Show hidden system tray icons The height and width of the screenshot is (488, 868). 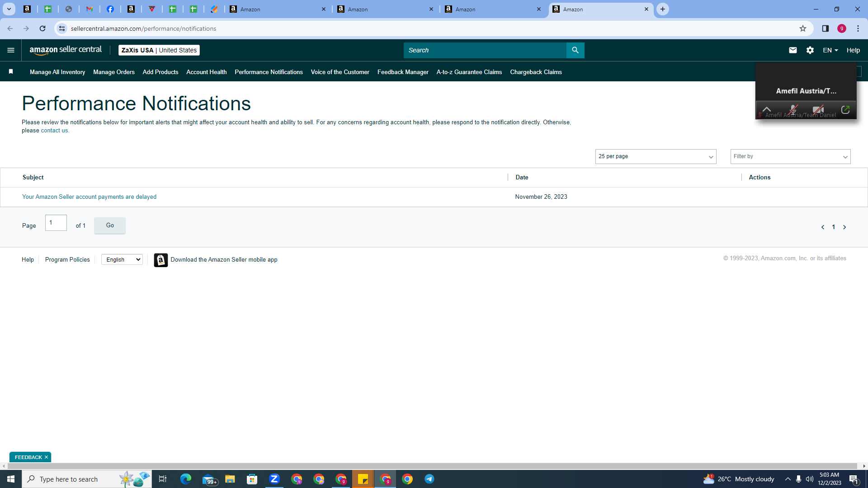(x=788, y=479)
